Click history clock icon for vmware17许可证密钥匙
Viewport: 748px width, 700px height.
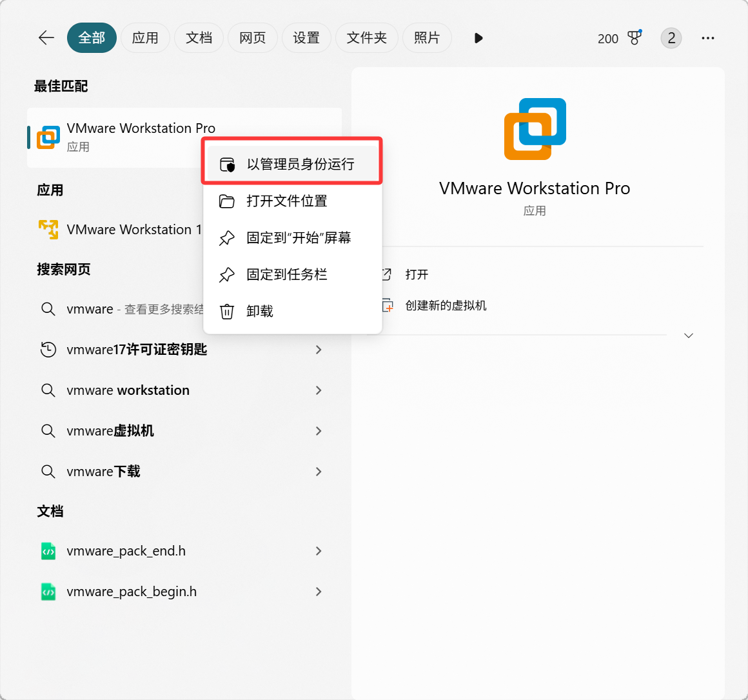48,350
